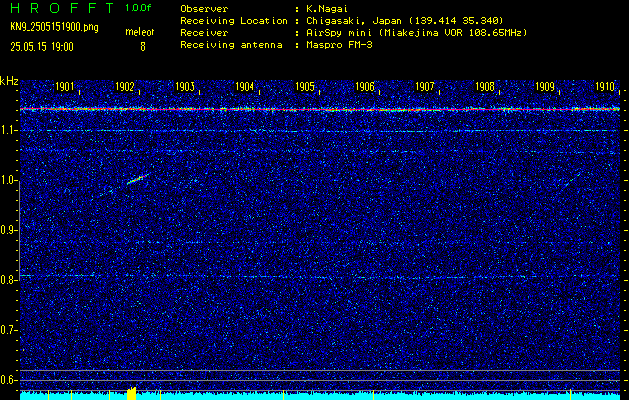This screenshot has height=400, width=629.
Task: Click the meteor count value 8
Action: tap(143, 47)
